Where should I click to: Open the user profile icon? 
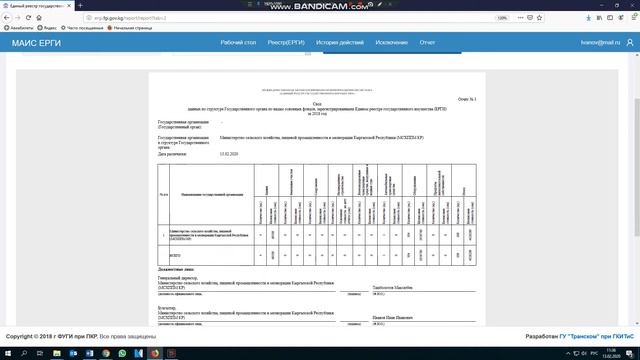[630, 42]
